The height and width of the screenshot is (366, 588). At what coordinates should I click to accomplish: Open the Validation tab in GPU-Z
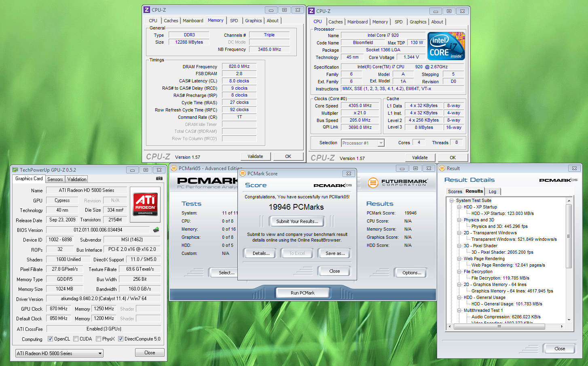(x=77, y=179)
